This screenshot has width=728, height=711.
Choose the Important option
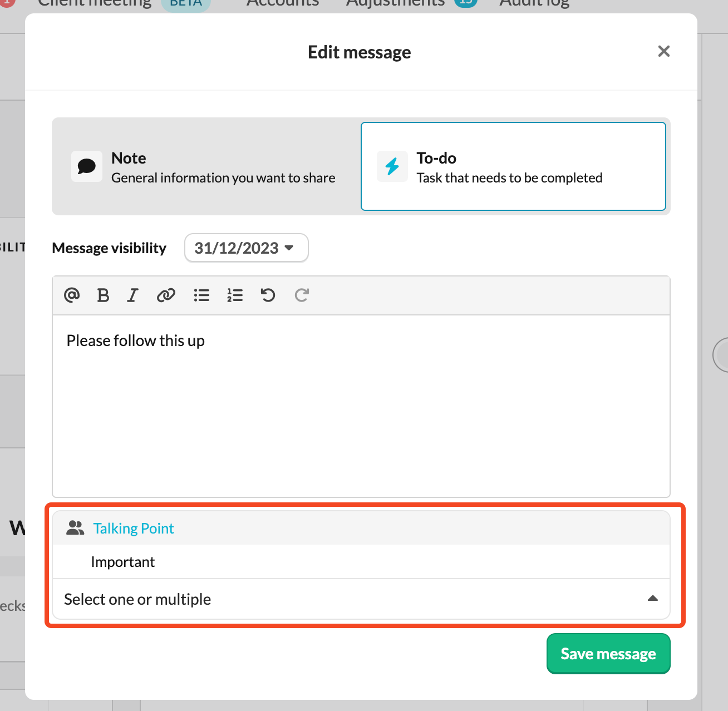(122, 562)
